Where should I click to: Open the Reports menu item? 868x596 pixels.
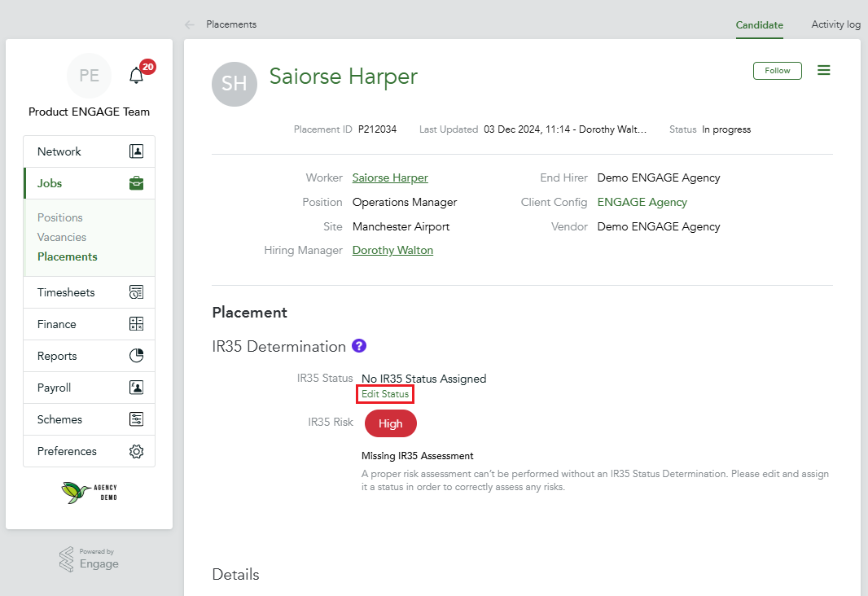[x=89, y=355]
